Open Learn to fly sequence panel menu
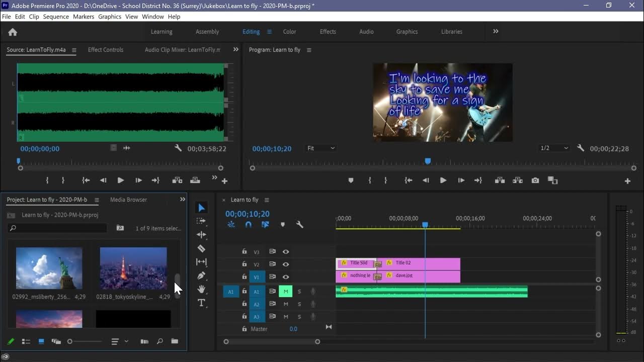This screenshot has height=362, width=644. tap(267, 200)
